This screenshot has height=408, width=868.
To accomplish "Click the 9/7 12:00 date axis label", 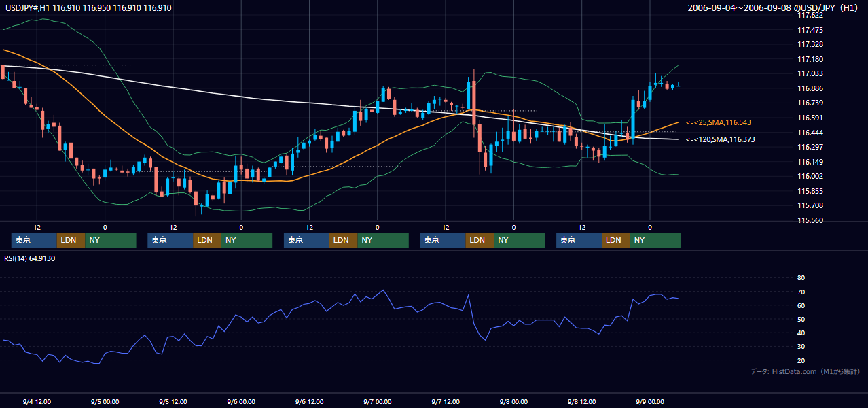I will (x=446, y=401).
